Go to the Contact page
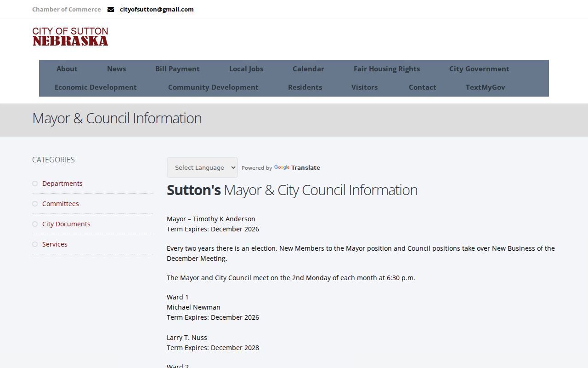Screen dimensions: 588x368 click(423, 87)
